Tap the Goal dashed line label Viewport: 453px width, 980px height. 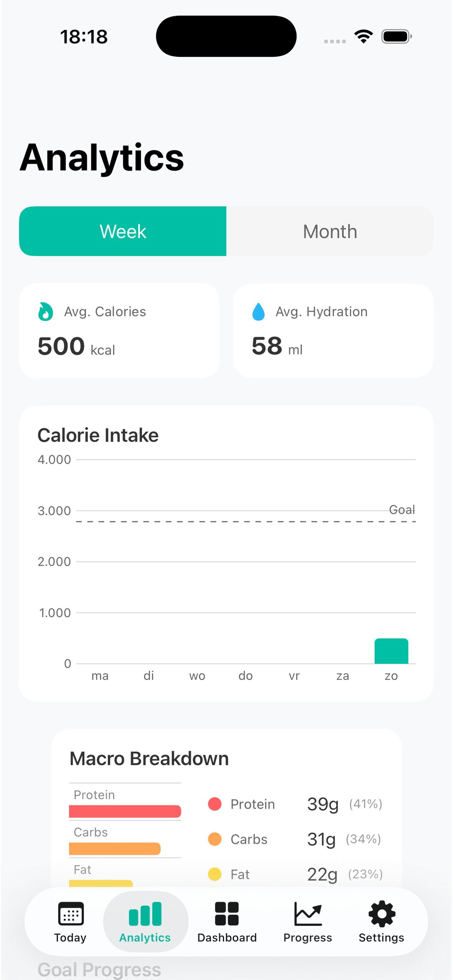pyautogui.click(x=401, y=510)
